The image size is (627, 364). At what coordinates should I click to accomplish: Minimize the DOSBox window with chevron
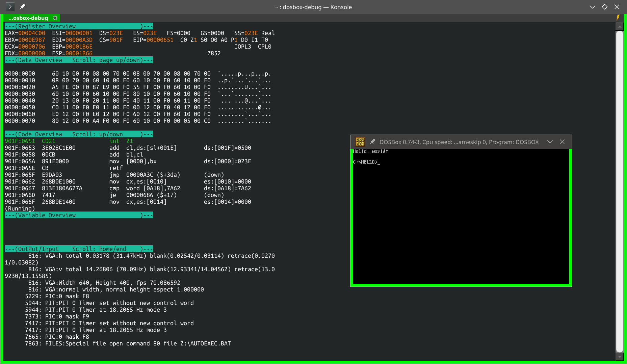pyautogui.click(x=550, y=142)
